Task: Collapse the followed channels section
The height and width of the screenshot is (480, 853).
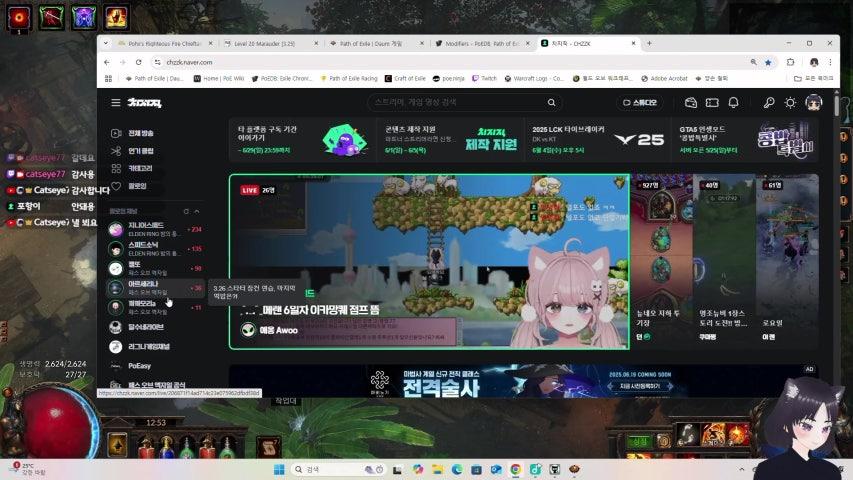Action: point(197,211)
